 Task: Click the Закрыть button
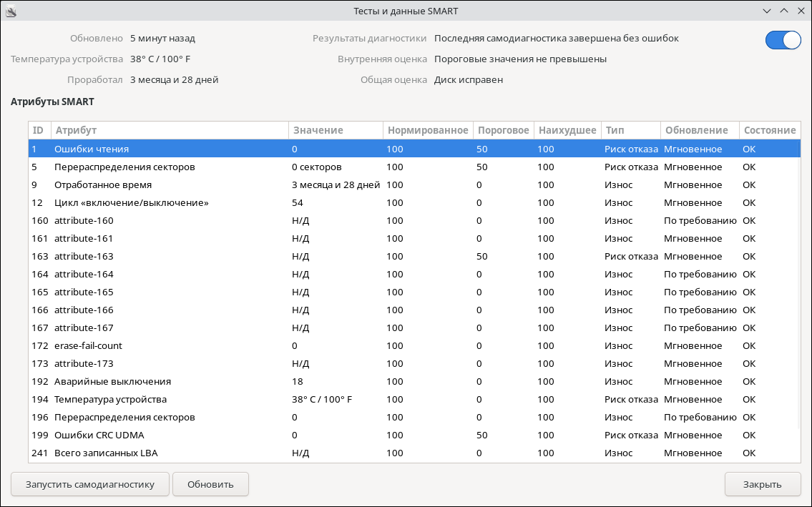pyautogui.click(x=762, y=484)
